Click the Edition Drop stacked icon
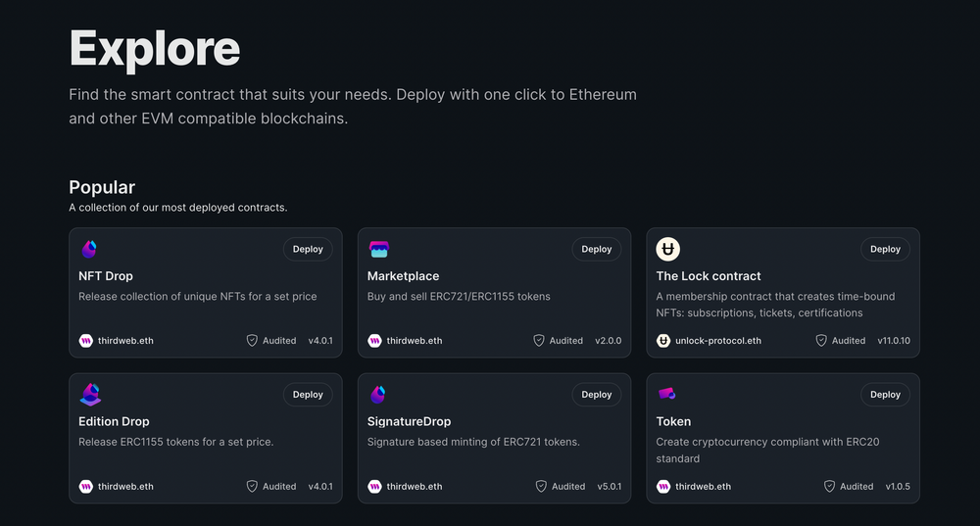The width and height of the screenshot is (980, 526). pos(90,395)
